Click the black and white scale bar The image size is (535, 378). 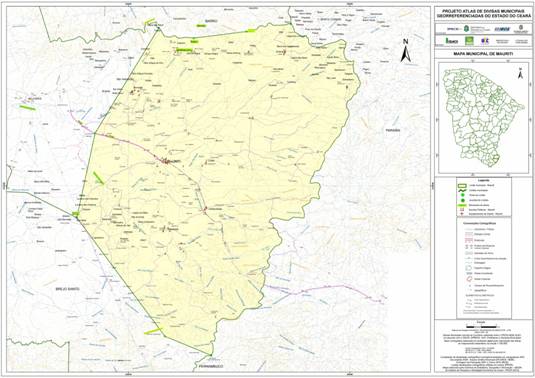click(x=482, y=327)
